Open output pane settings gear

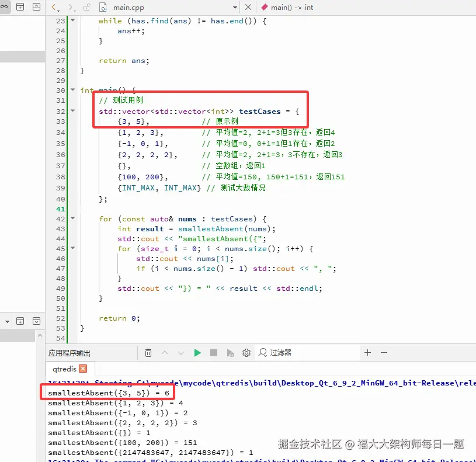point(246,352)
